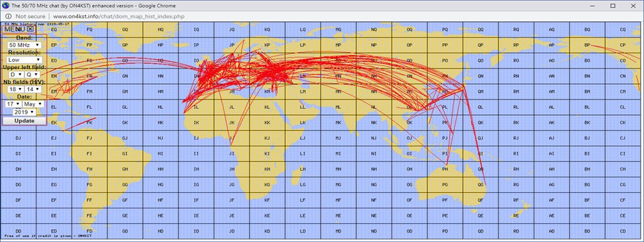Click the JO grid square on map

tap(231, 61)
